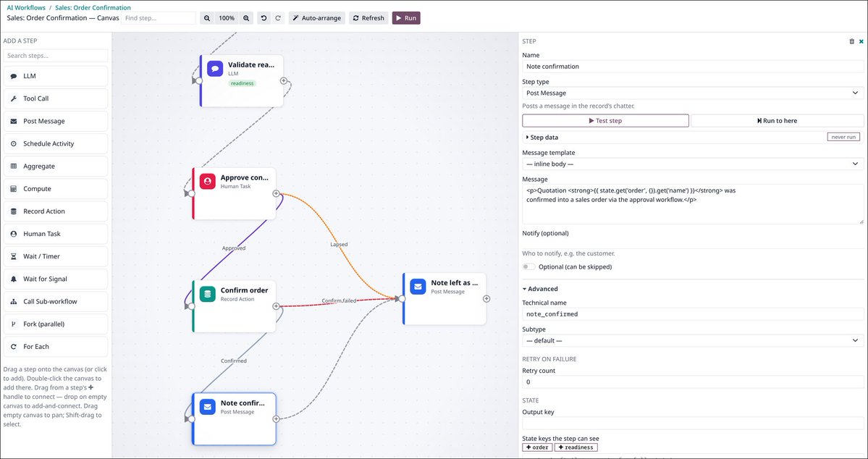Click plus handle on Approve confirmation node
Screen dimensions: 868x459
point(277,194)
